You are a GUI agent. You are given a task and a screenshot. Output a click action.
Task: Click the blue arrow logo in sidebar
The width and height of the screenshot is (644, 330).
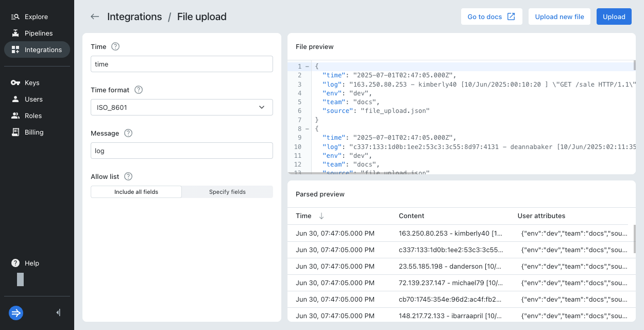16,313
